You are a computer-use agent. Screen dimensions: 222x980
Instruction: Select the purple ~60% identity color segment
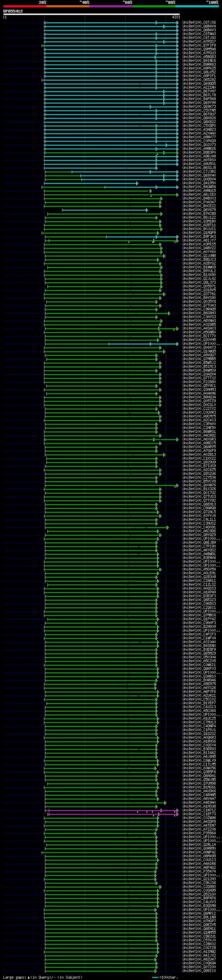111,7
